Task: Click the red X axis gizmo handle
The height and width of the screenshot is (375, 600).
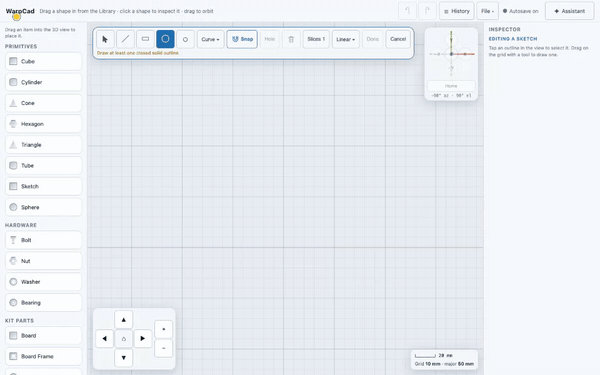Action: click(x=466, y=54)
